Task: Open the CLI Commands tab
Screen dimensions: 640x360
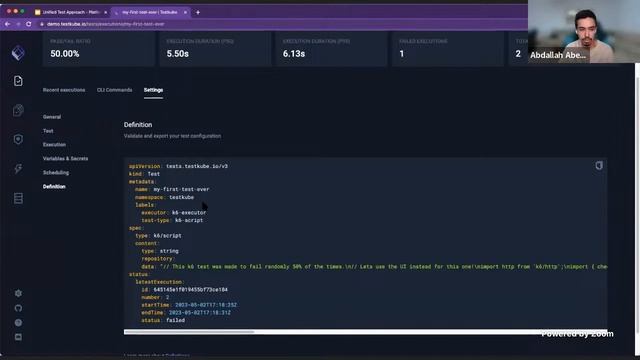Action: tap(115, 90)
